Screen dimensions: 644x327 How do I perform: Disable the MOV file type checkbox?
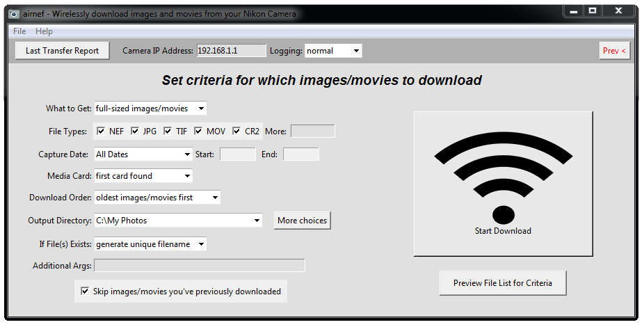point(198,131)
